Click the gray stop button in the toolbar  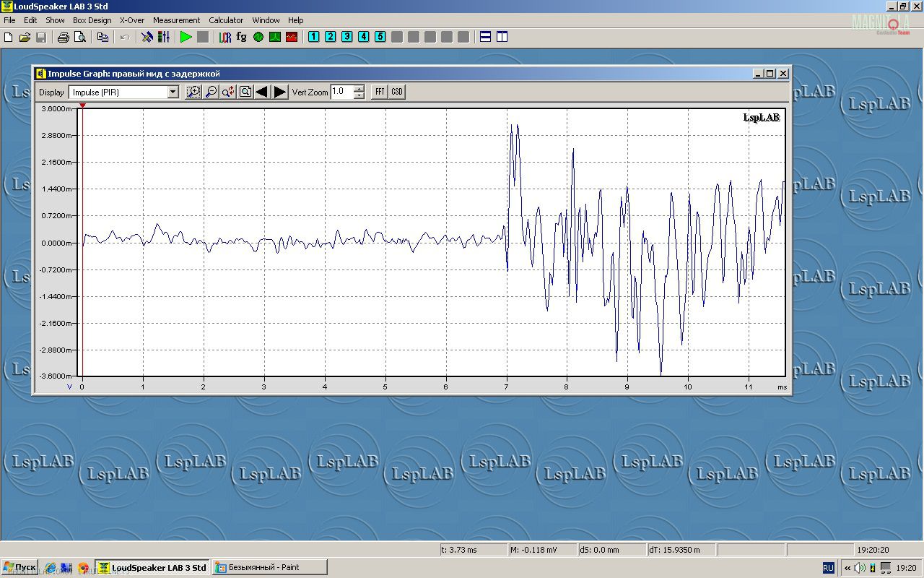click(x=203, y=37)
